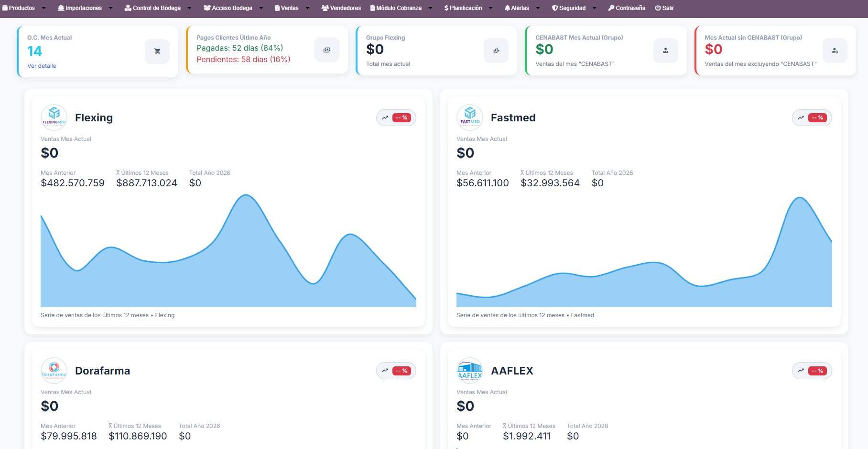
Task: Click the chart icon in Grupo Flexing card
Action: [x=496, y=51]
